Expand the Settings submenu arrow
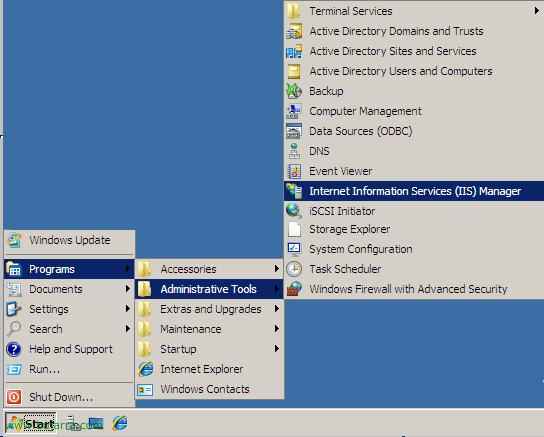Viewport: 544px width, 437px height. 128,309
